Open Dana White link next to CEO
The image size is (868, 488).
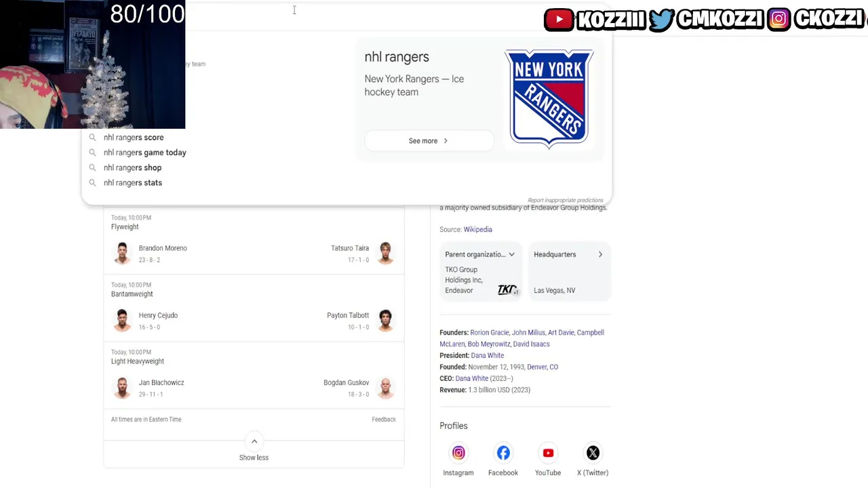(472, 379)
